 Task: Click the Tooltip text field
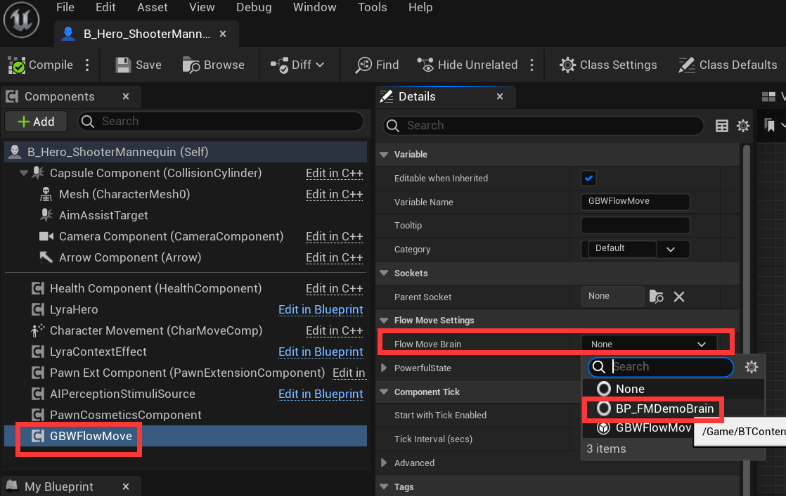(635, 225)
